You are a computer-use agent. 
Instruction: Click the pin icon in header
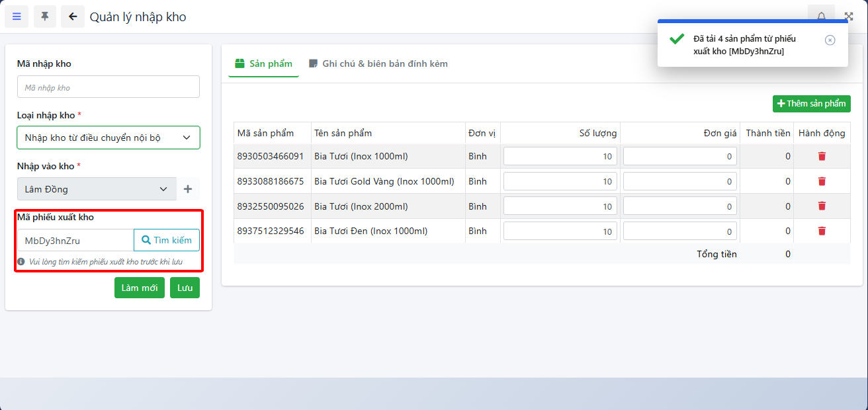click(x=45, y=17)
